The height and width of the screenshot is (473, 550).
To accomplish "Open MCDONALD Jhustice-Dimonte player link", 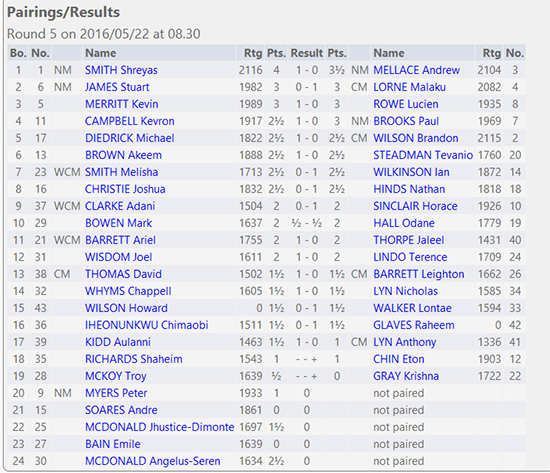I will pyautogui.click(x=160, y=427).
